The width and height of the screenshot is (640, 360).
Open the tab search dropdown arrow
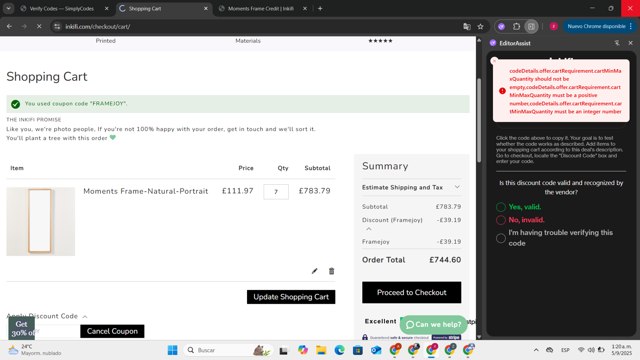tap(8, 8)
